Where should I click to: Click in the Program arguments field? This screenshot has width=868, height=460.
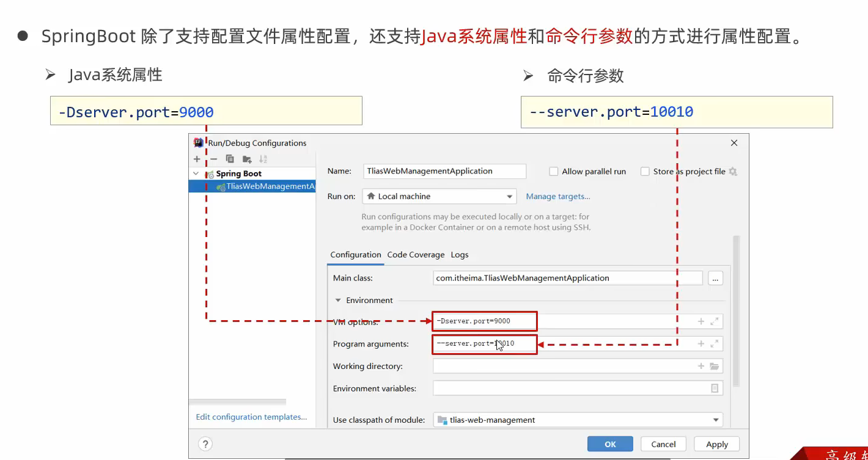point(611,344)
